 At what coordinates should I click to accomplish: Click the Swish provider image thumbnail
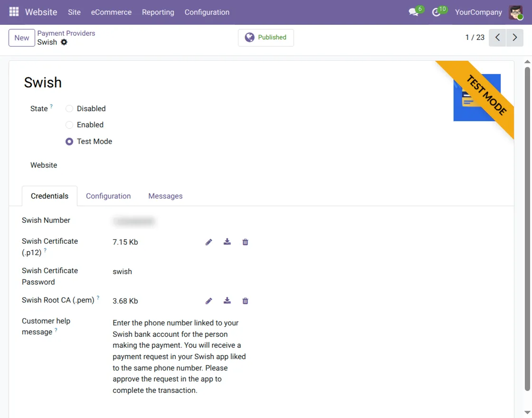[x=477, y=97]
